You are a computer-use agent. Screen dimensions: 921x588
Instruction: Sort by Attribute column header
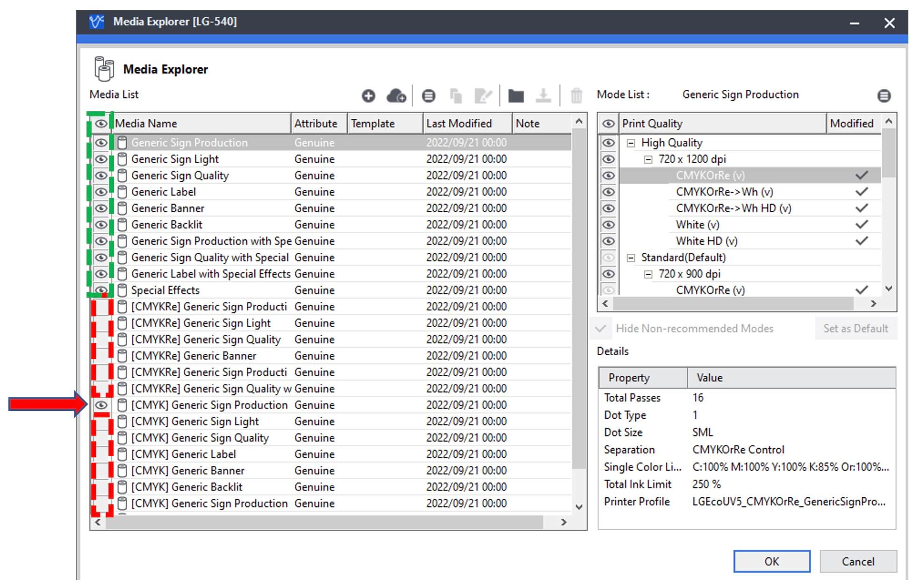319,123
